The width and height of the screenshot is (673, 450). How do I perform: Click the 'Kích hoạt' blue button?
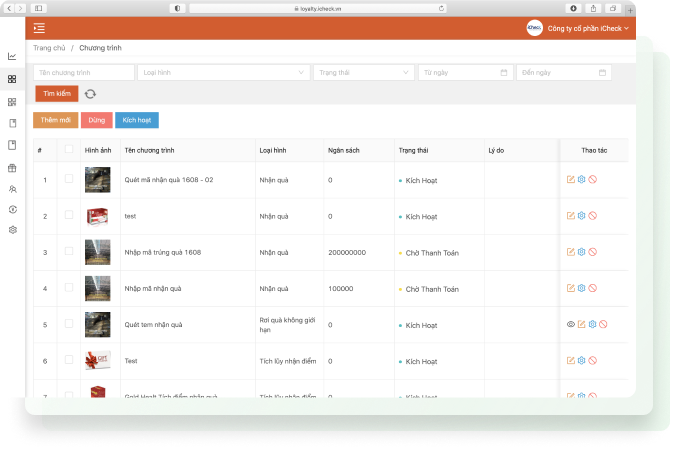tap(136, 120)
